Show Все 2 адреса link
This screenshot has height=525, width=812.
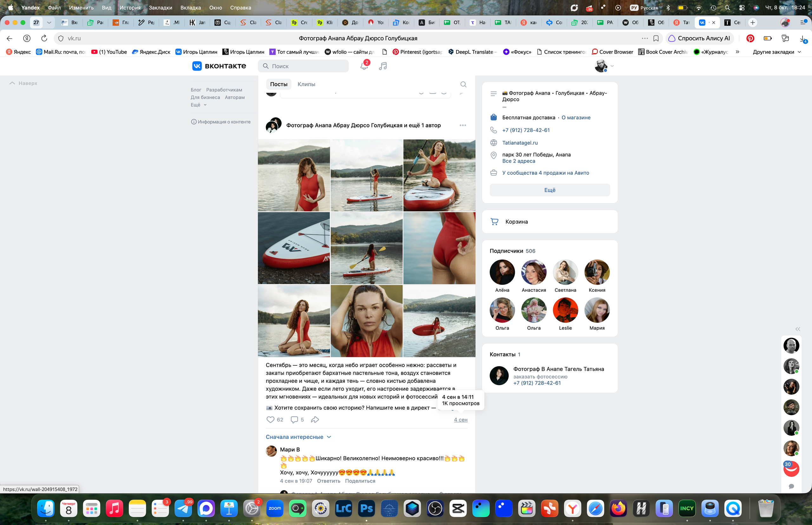pyautogui.click(x=518, y=161)
